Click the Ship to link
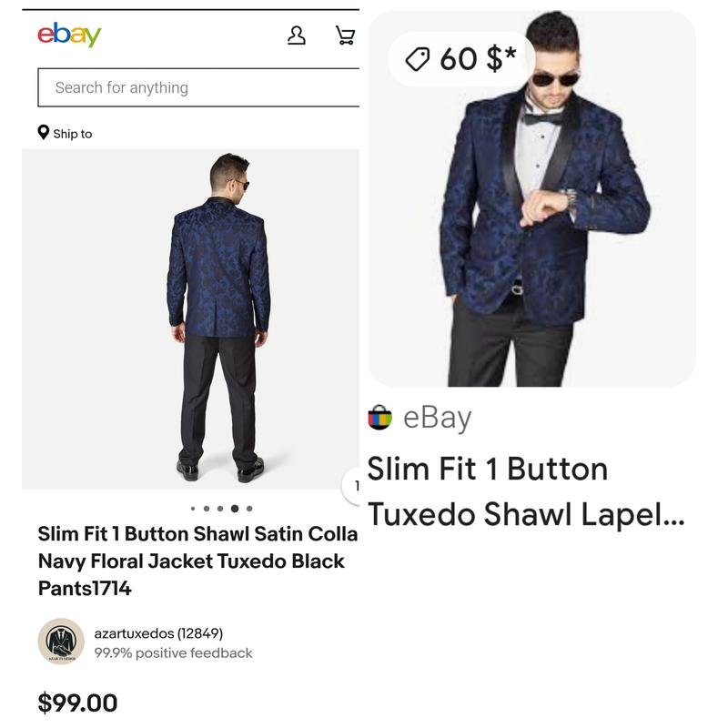The width and height of the screenshot is (728, 728). 73,134
